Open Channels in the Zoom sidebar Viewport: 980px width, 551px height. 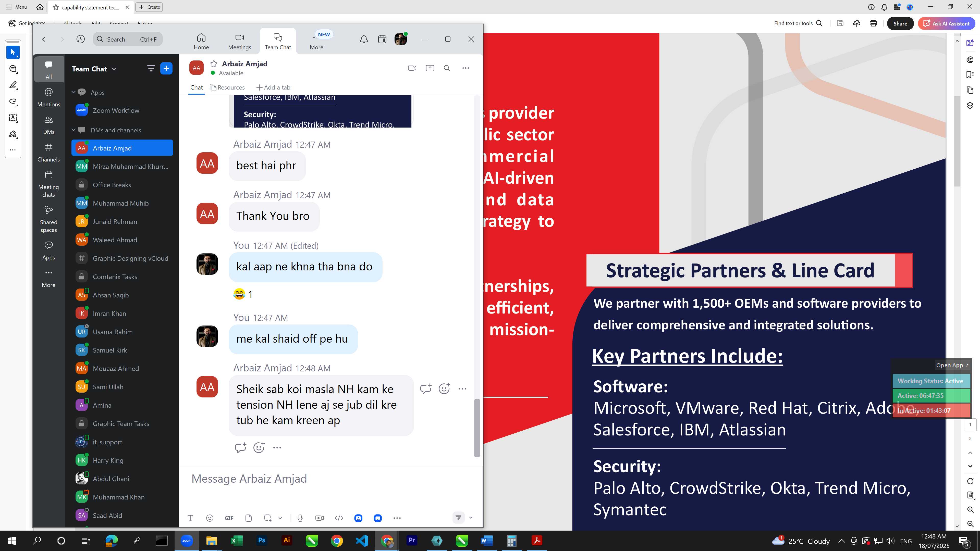(x=49, y=152)
